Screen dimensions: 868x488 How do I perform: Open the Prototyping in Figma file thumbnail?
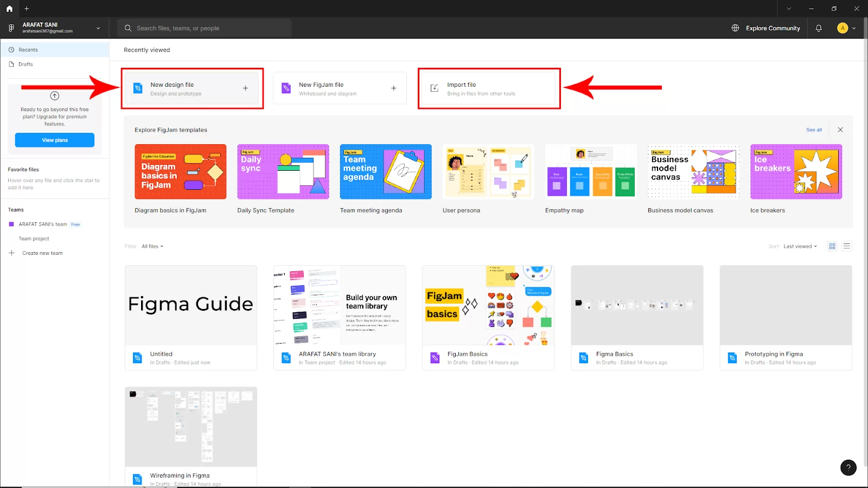click(x=786, y=305)
